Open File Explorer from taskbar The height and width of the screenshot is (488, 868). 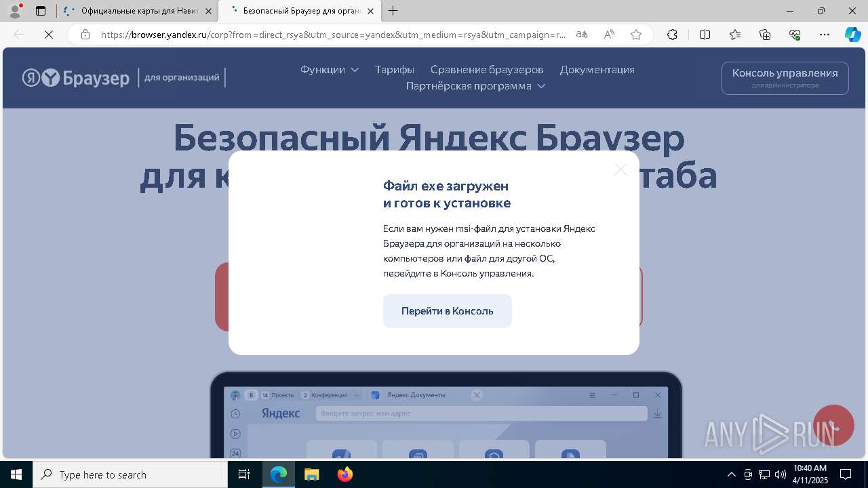(x=312, y=474)
